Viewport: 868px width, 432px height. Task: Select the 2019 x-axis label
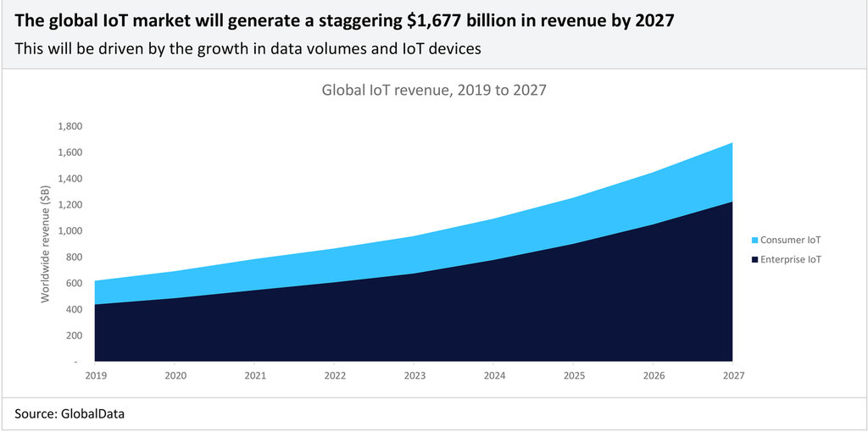(x=95, y=374)
